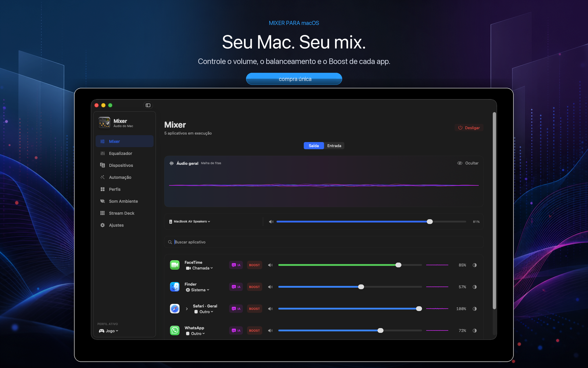
Task: Mute FaceTime via its speaker icon
Action: [270, 265]
